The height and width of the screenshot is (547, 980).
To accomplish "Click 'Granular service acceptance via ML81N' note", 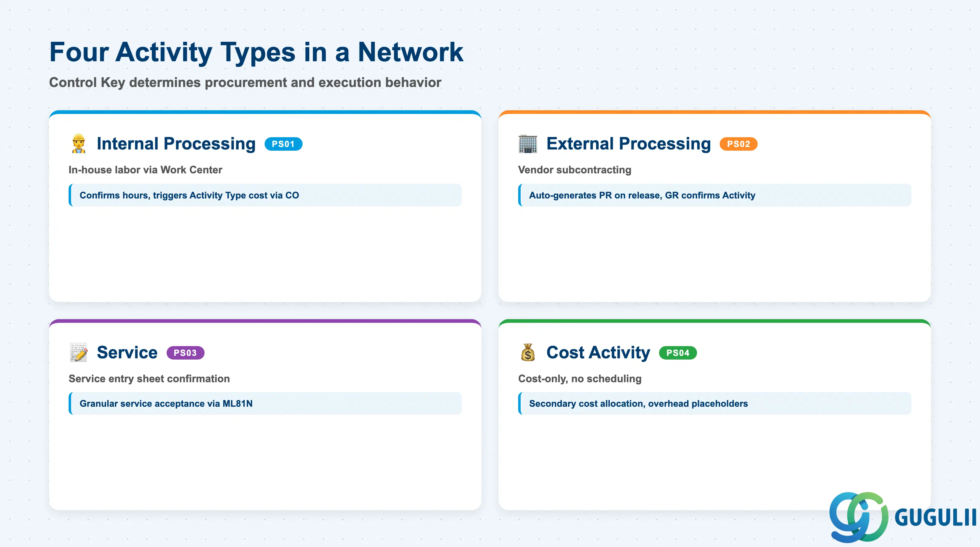I will tap(265, 404).
